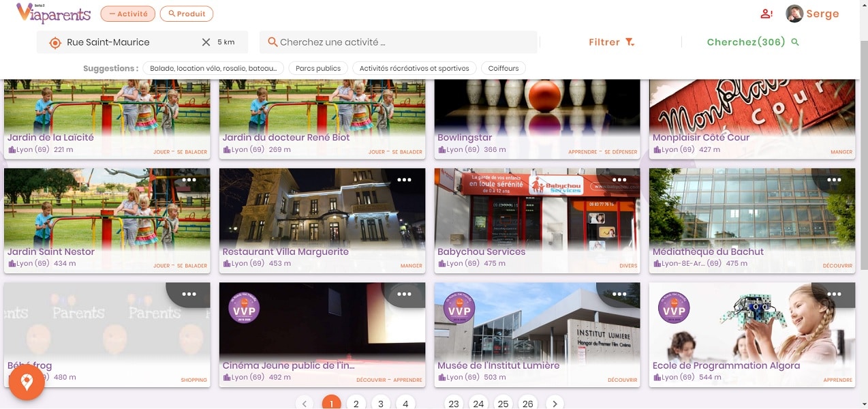The width and height of the screenshot is (868, 409).
Task: Click the green magnifier next to Cherchez(306)
Action: pos(794,42)
